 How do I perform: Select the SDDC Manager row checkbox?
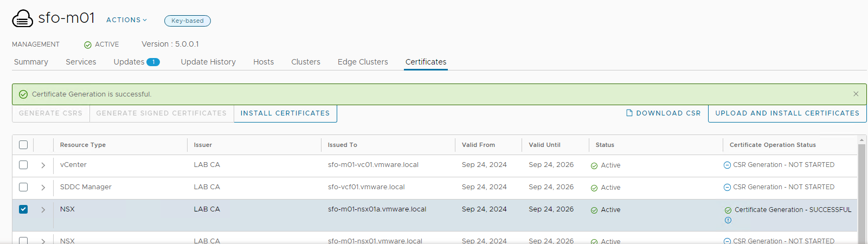click(23, 187)
